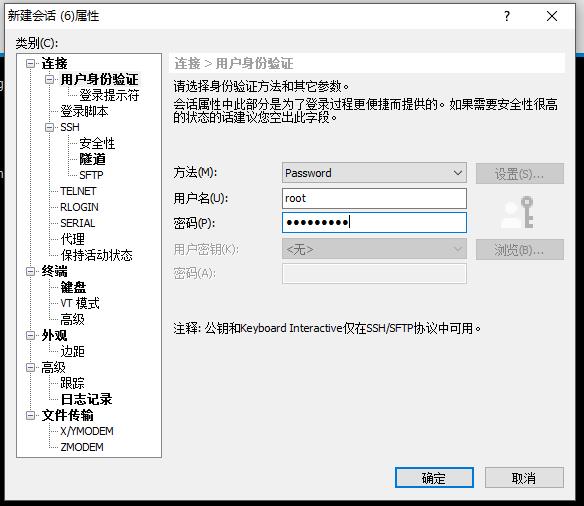Select 外观 category
The height and width of the screenshot is (506, 584).
point(54,335)
